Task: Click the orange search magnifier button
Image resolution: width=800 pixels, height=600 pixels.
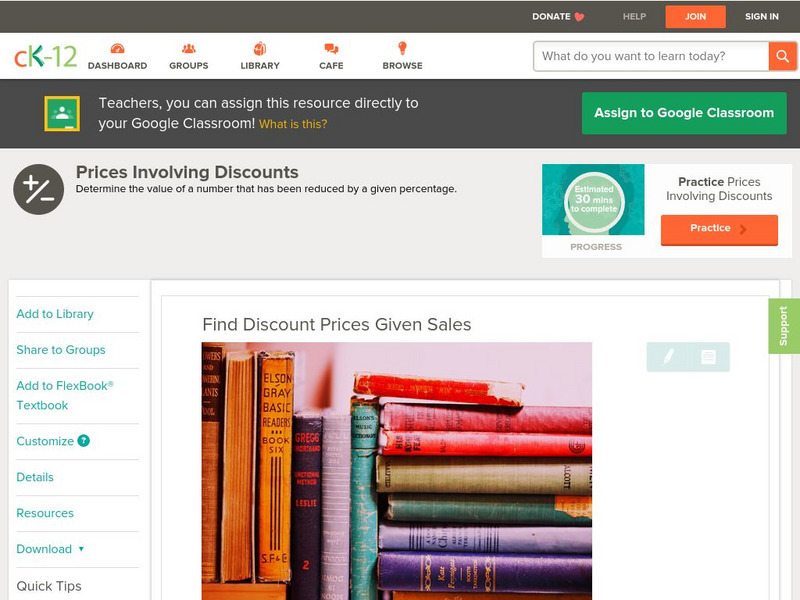Action: (x=782, y=56)
